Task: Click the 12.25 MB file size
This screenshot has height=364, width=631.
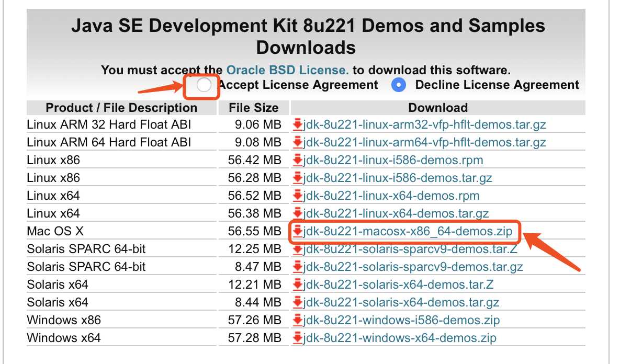Action: (x=255, y=249)
